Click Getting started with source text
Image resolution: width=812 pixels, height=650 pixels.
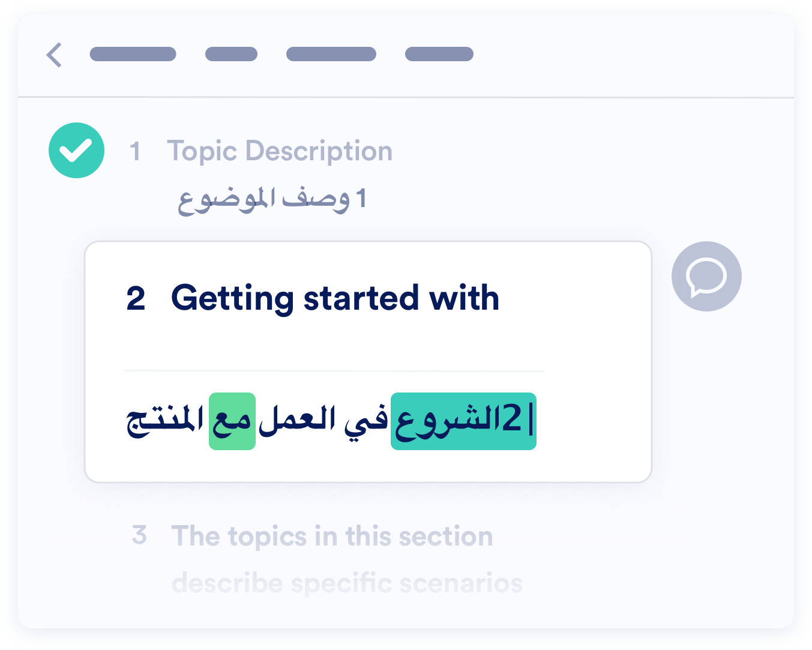tap(335, 298)
